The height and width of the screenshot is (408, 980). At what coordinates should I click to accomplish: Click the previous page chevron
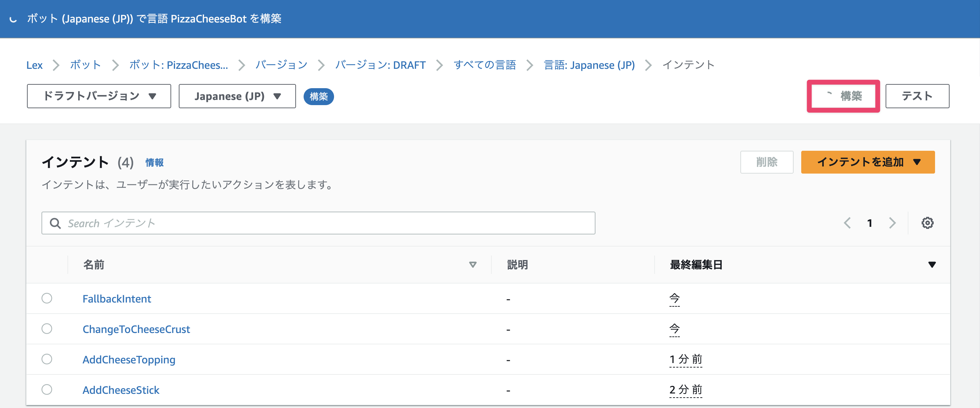(847, 223)
